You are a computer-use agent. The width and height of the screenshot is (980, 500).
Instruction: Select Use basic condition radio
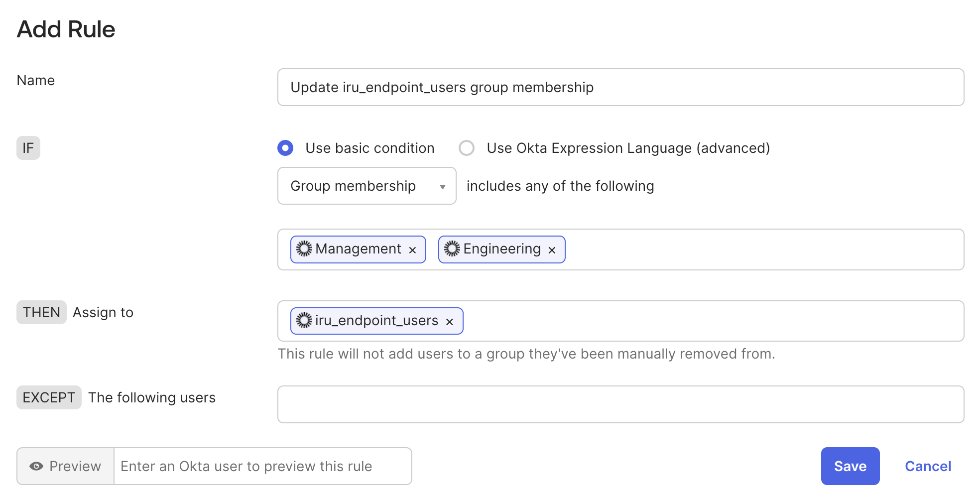285,148
